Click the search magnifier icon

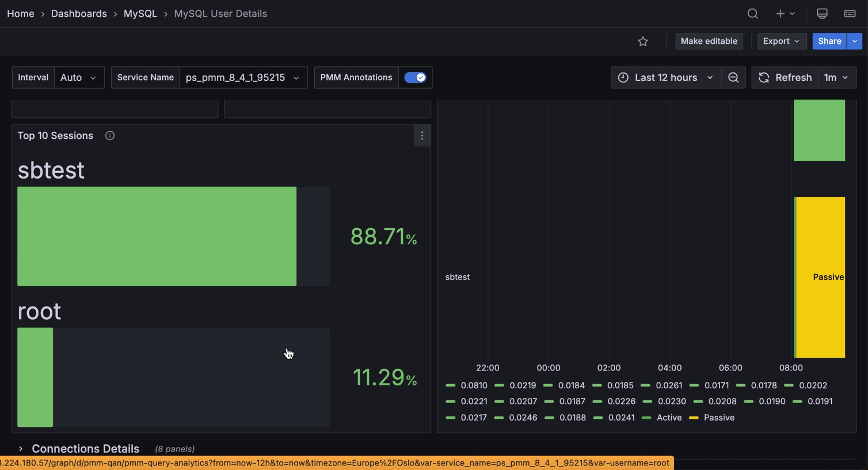(x=752, y=14)
